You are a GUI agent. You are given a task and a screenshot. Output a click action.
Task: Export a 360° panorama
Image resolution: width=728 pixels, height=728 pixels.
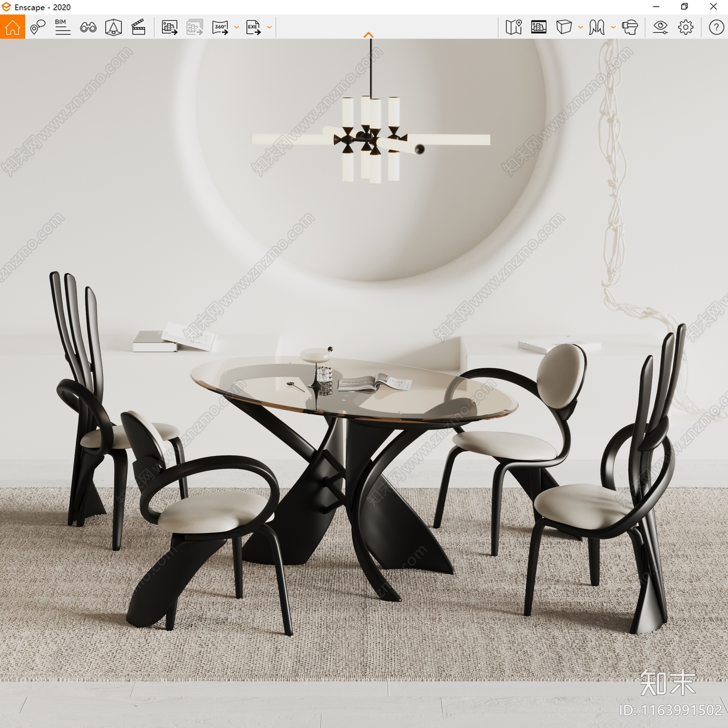tap(220, 27)
